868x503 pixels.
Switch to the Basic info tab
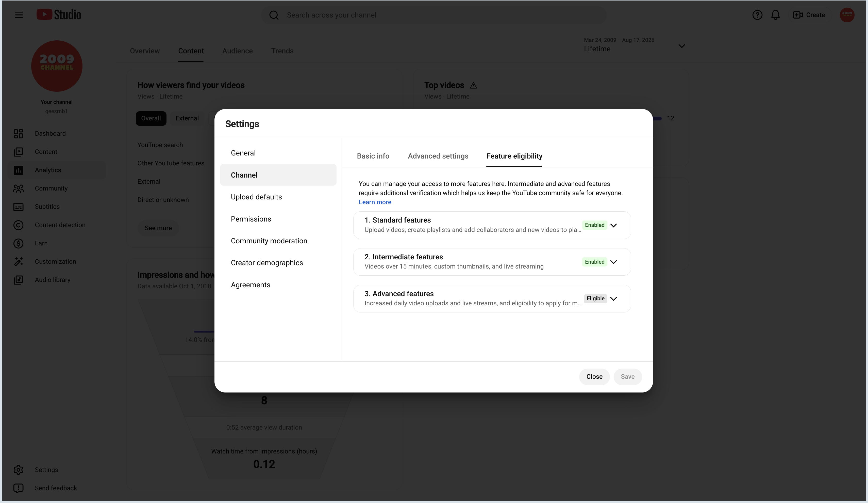click(373, 156)
